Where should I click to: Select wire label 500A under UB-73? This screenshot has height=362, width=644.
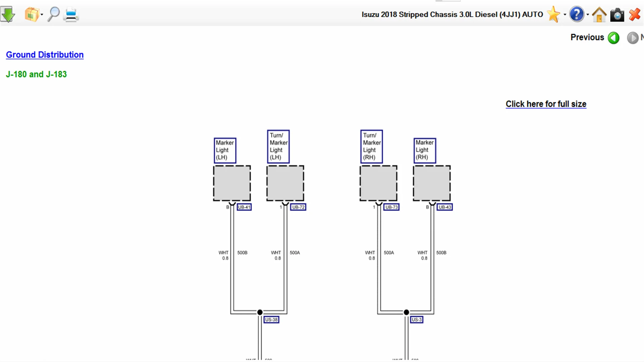tap(389, 253)
